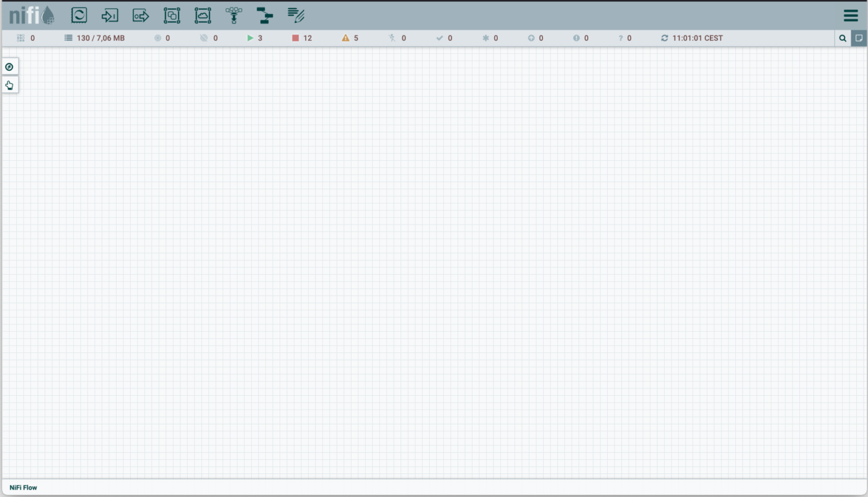Select the Template icon in toolbar
This screenshot has height=497, width=868.
265,16
